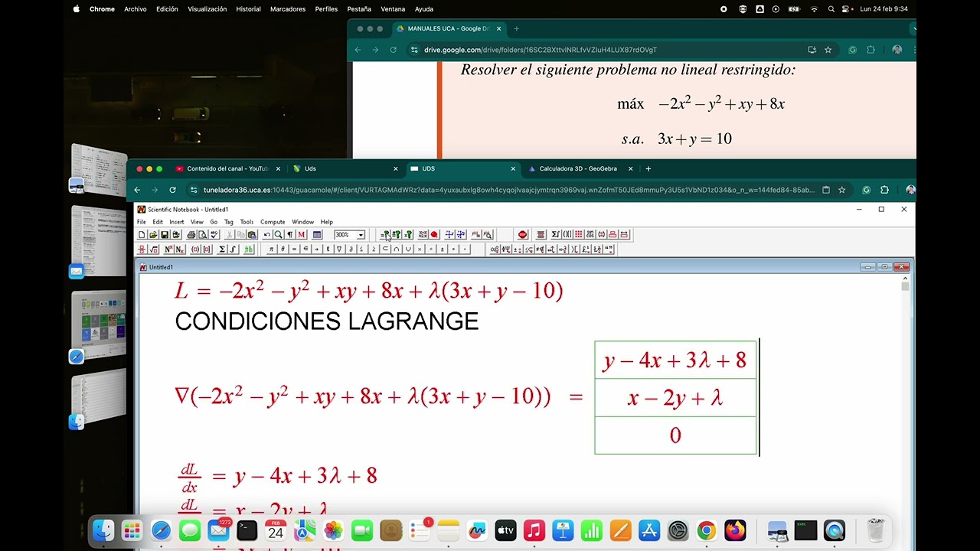Open Apple Music in the Dock
Screen dimensions: 980x551
tap(534, 530)
